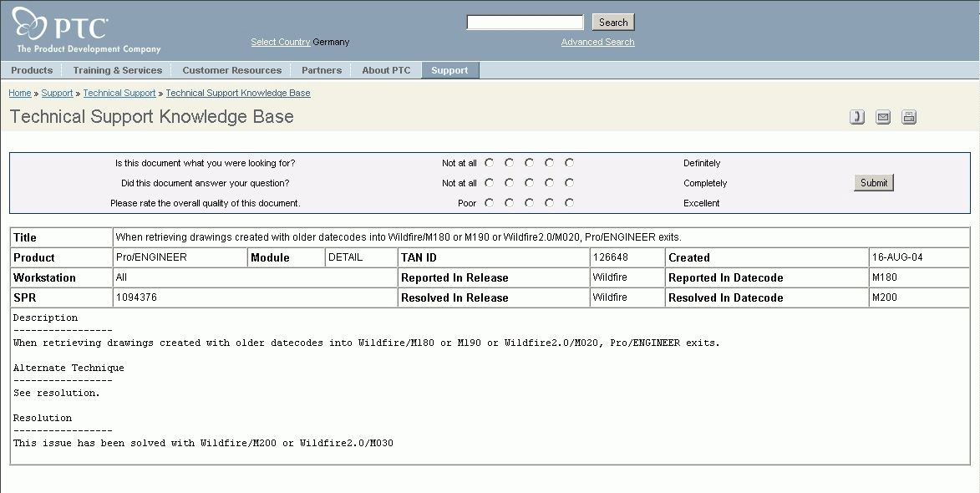This screenshot has width=980, height=493.
Task: Click the 'Alternate Technique' section heading
Action: [x=69, y=368]
